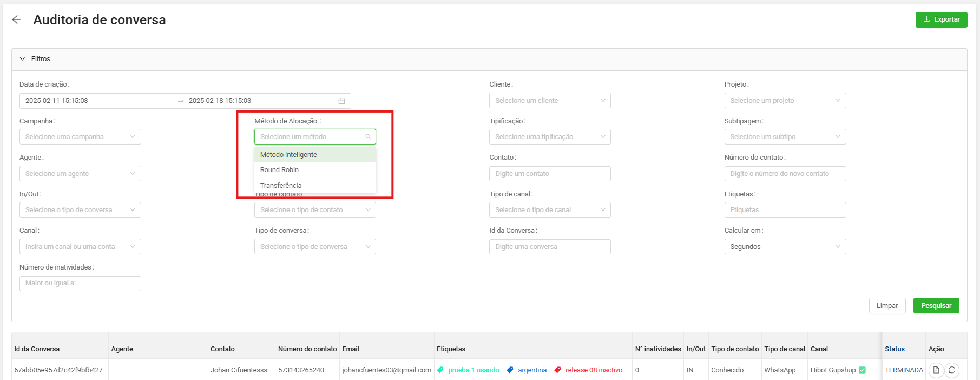Open the date range calendar icon
Screen dimensions: 980x380
(341, 101)
